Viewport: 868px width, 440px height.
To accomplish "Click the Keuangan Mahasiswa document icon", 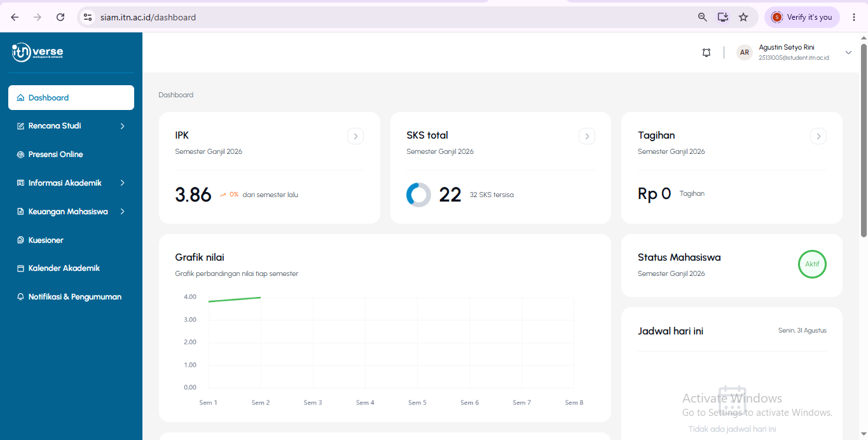I will (x=20, y=212).
